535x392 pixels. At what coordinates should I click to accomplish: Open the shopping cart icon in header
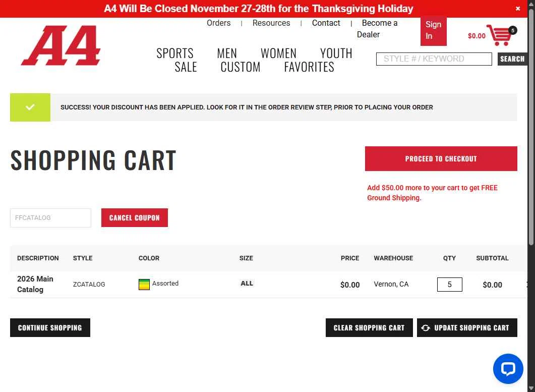pyautogui.click(x=499, y=35)
